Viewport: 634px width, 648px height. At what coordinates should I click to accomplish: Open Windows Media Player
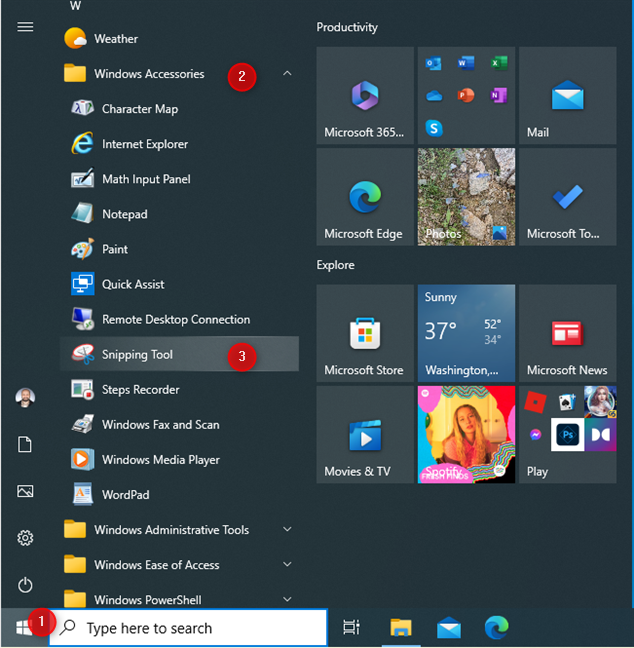tap(160, 460)
